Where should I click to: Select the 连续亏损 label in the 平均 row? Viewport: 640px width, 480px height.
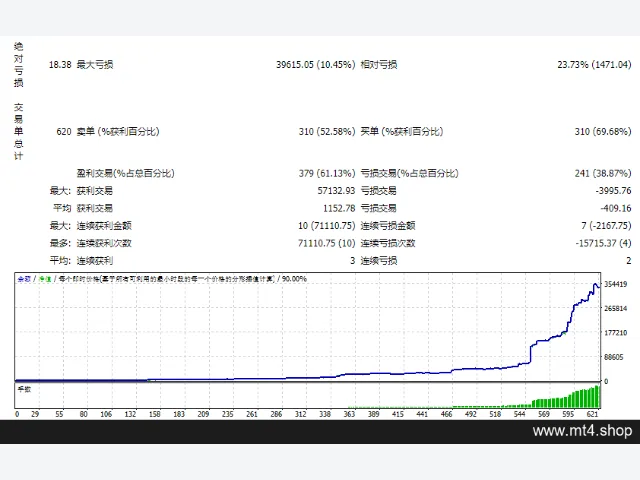[x=379, y=261]
